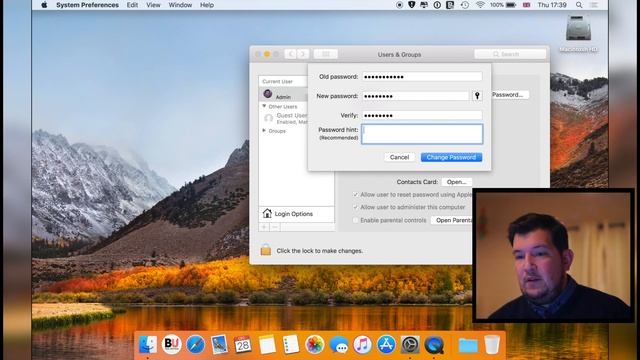Open Photos from the dock
640x360 pixels.
[x=314, y=344]
